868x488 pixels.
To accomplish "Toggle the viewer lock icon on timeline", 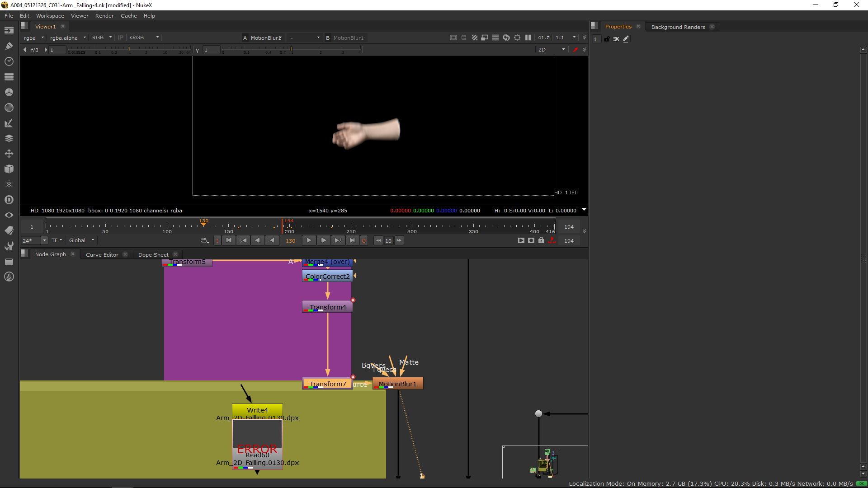I will point(541,240).
